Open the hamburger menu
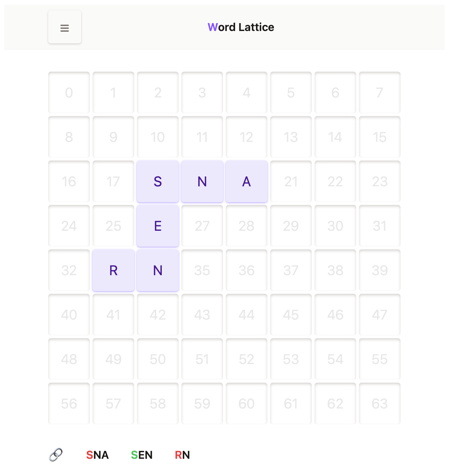This screenshot has height=476, width=457. [65, 27]
